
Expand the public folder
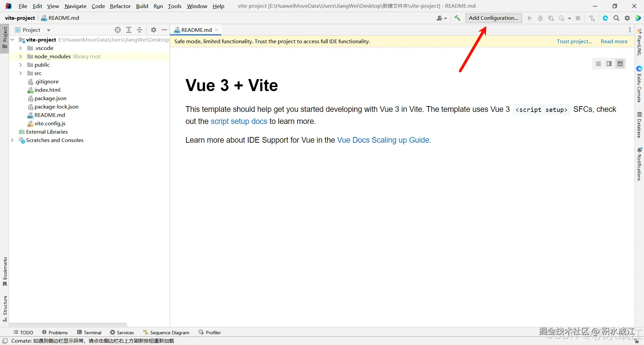[x=20, y=65]
